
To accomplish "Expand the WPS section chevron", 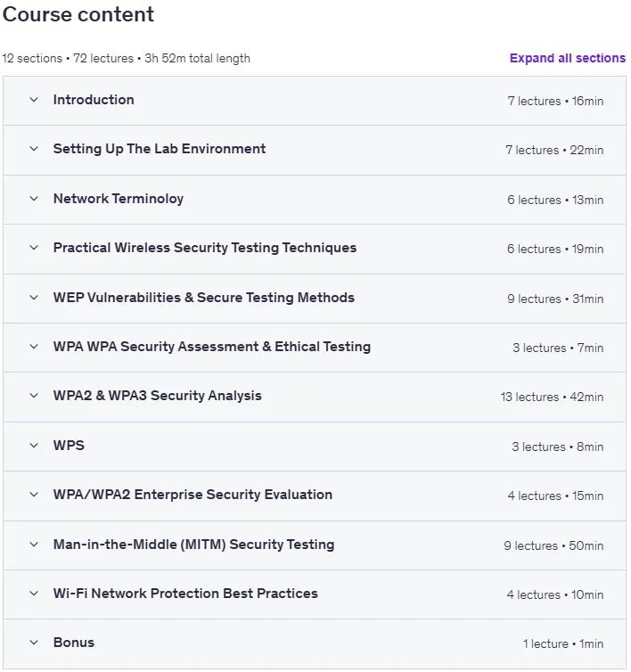I will pyautogui.click(x=34, y=446).
